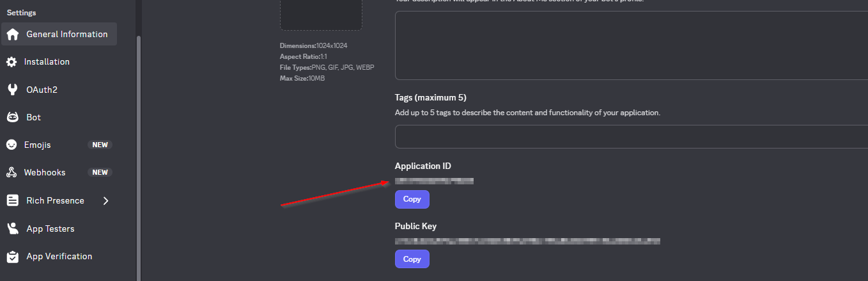Click the blurred Public Key value

[527, 241]
